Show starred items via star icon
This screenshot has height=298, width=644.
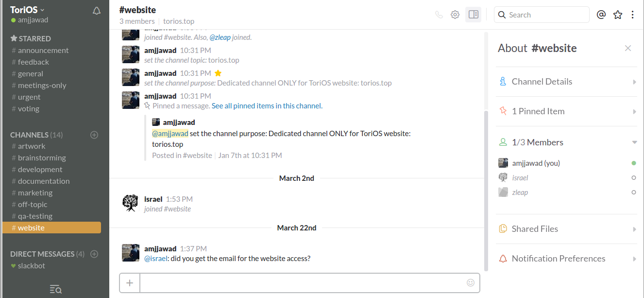pos(618,15)
